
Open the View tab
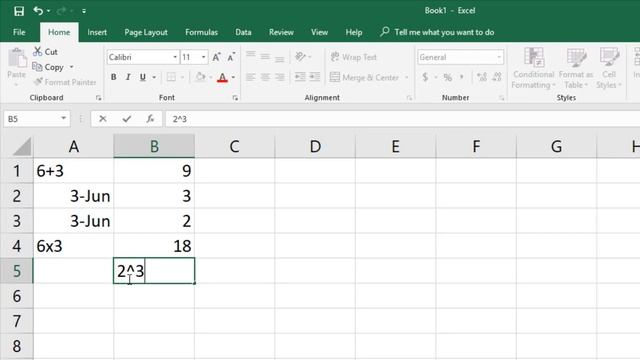click(319, 32)
